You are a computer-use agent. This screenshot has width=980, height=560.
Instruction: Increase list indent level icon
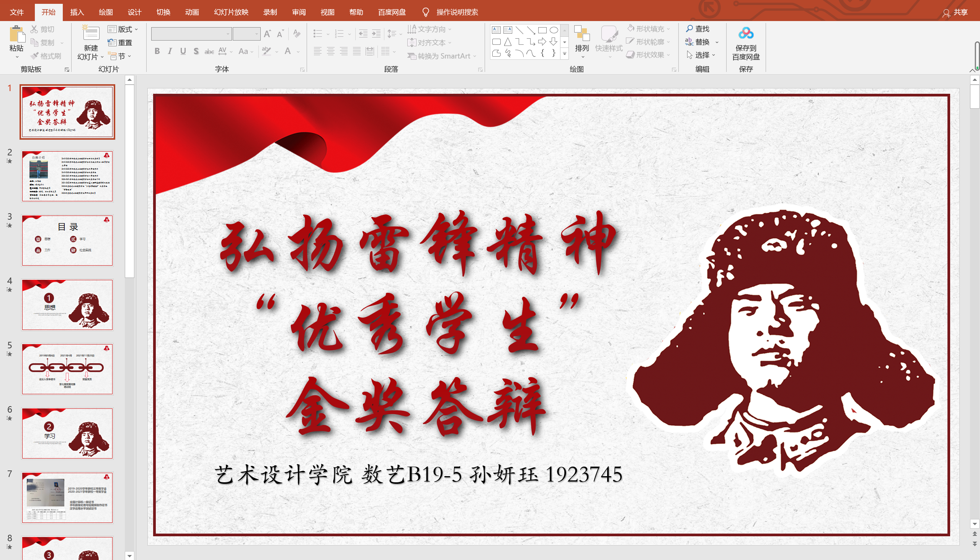[376, 34]
